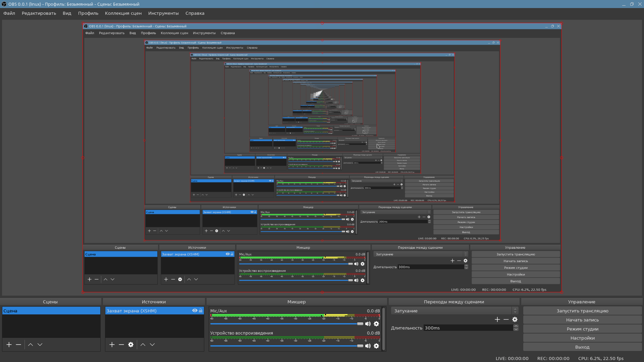Toggle lock on Захват экрана (XSHM) source
The height and width of the screenshot is (362, 644).
pos(201,311)
